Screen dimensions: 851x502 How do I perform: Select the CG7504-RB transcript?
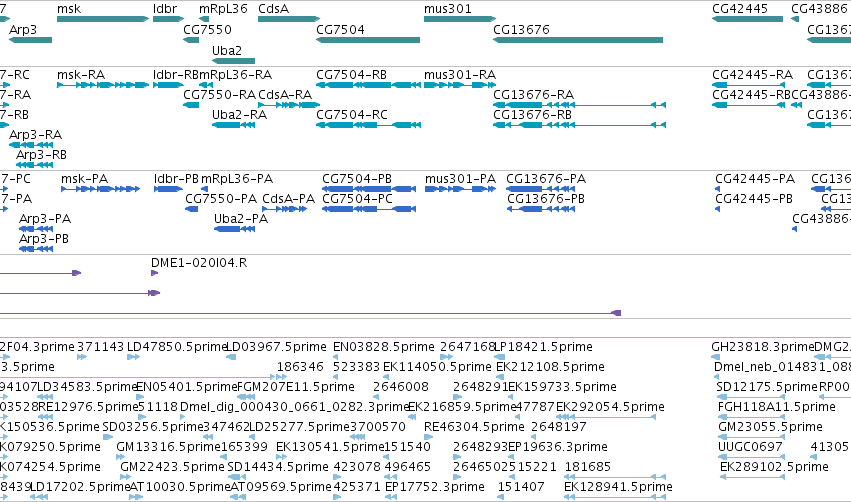[368, 85]
